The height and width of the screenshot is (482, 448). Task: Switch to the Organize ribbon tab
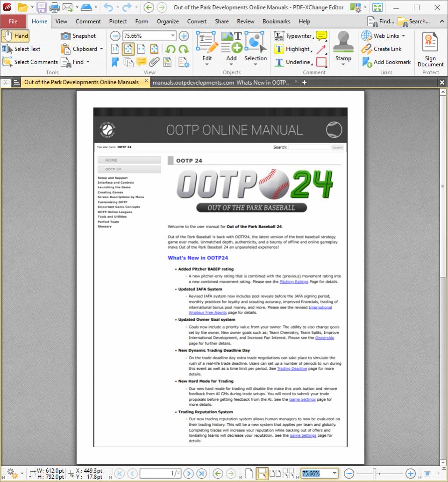coord(168,22)
